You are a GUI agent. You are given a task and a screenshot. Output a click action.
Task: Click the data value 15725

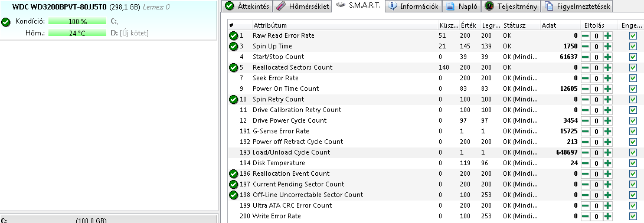[568, 132]
